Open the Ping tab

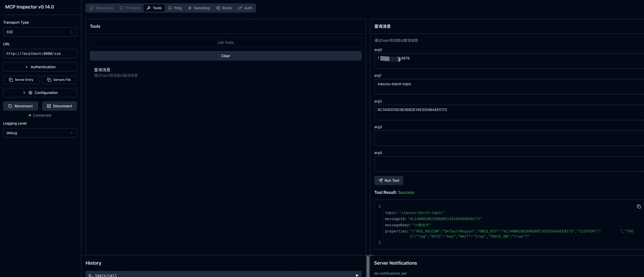(x=175, y=8)
